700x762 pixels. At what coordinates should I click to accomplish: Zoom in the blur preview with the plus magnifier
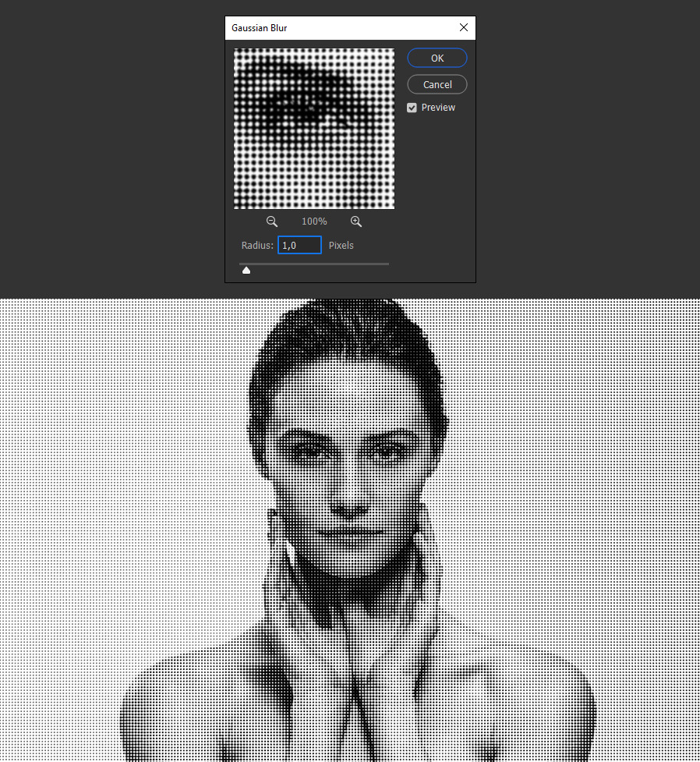pos(356,222)
